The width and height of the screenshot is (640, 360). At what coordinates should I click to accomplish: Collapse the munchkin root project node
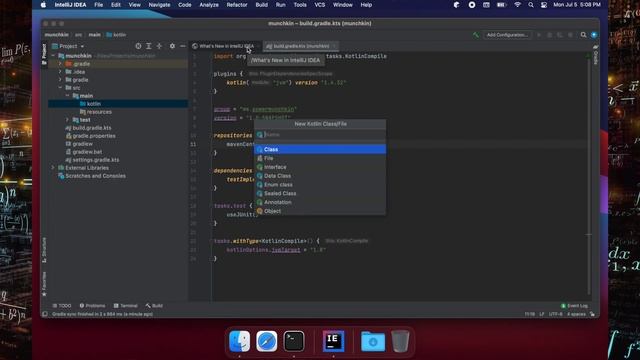53,56
